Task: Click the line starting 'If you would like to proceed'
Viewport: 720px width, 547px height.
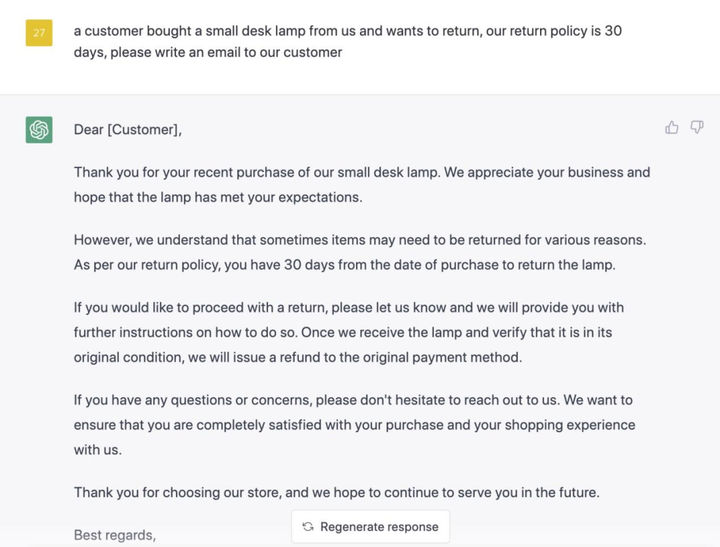Action: 349,307
